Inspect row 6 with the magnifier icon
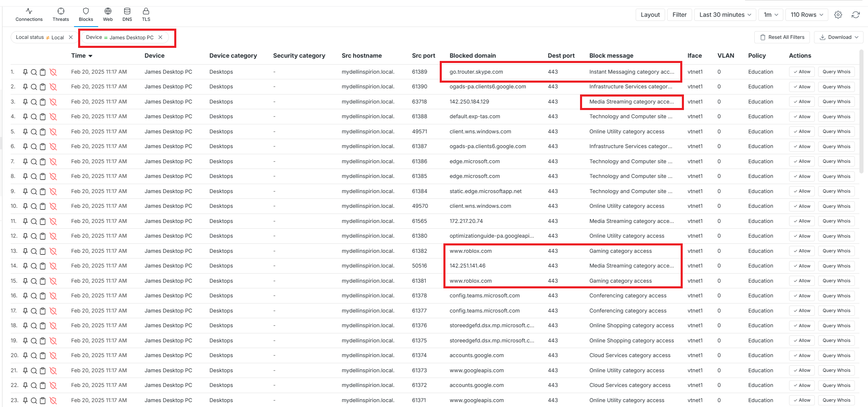Screen dimensions: 868x407 coord(34,146)
